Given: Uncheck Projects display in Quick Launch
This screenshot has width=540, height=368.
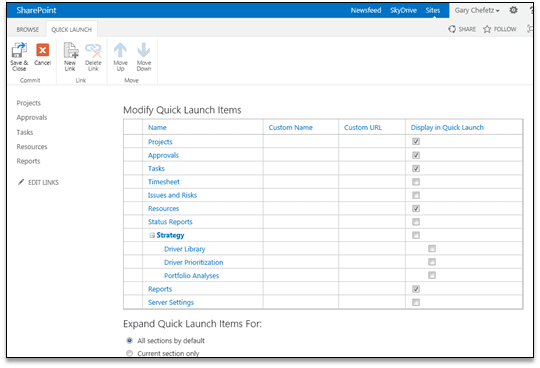Looking at the screenshot, I should (416, 141).
